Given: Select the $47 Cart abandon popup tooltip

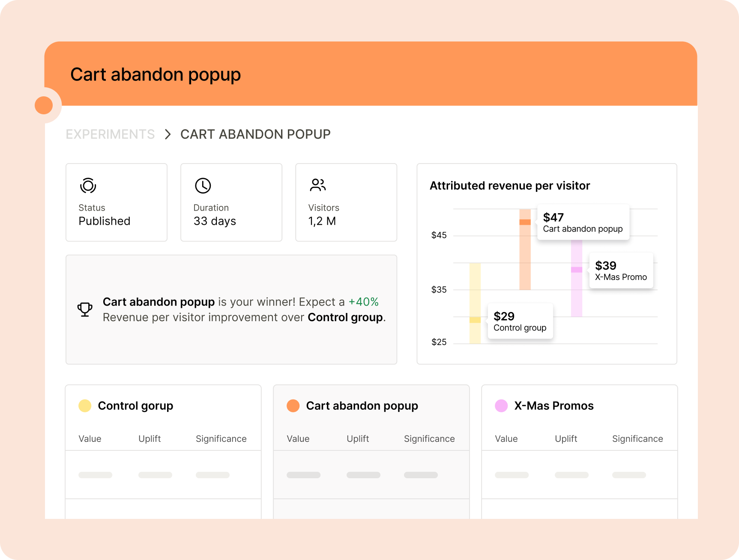Looking at the screenshot, I should pyautogui.click(x=583, y=222).
